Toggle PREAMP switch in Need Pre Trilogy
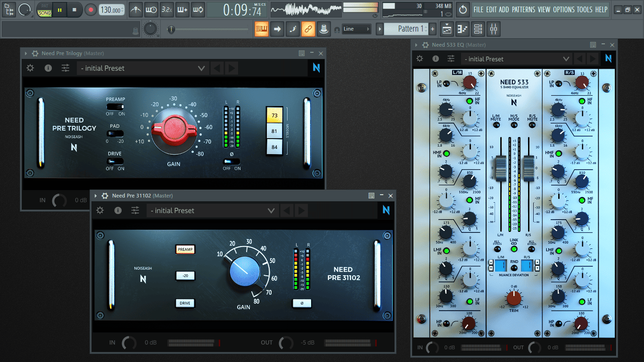This screenshot has height=362, width=644. [x=115, y=107]
